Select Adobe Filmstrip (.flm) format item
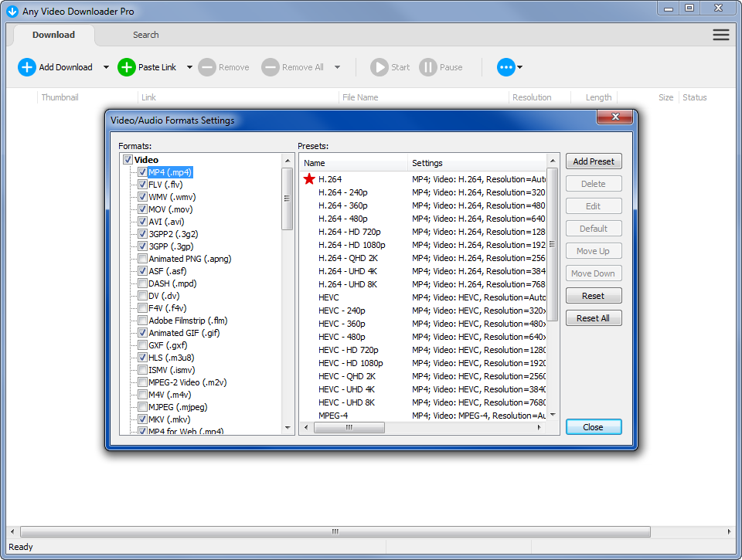 point(188,321)
